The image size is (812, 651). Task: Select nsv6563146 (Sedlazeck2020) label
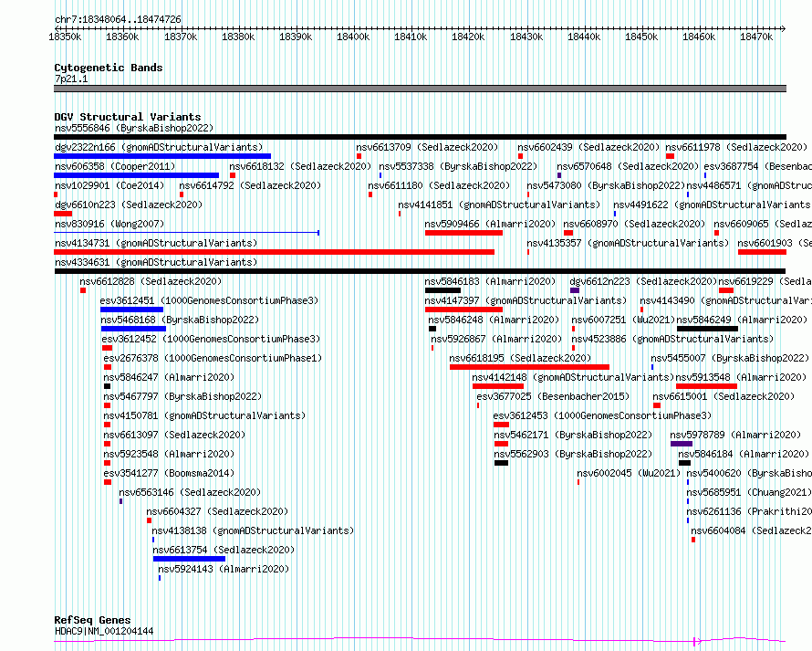(190, 492)
